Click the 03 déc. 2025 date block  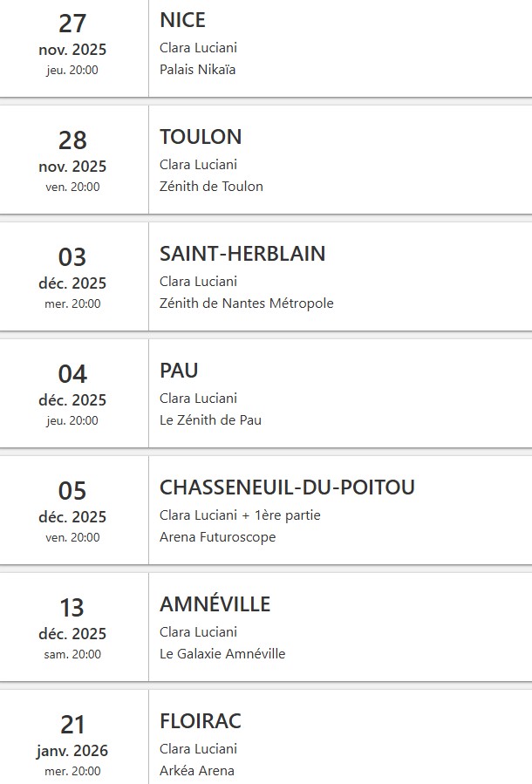pyautogui.click(x=72, y=278)
